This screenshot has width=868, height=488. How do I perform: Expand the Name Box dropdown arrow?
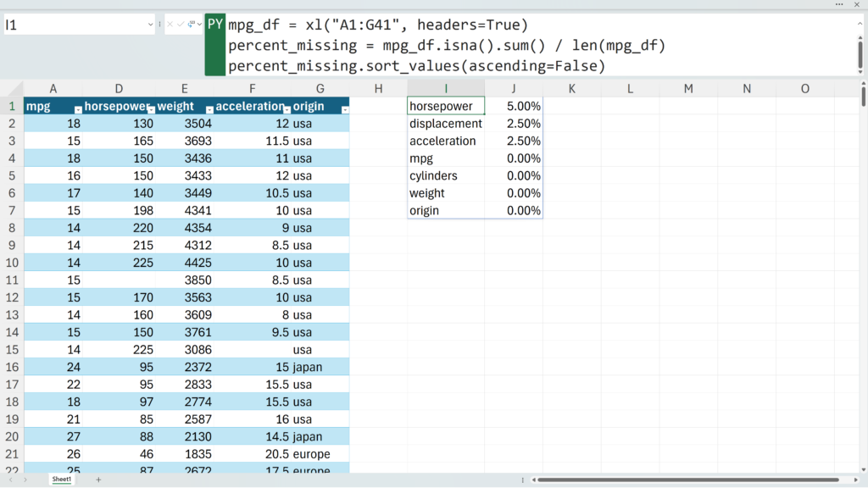(x=150, y=25)
